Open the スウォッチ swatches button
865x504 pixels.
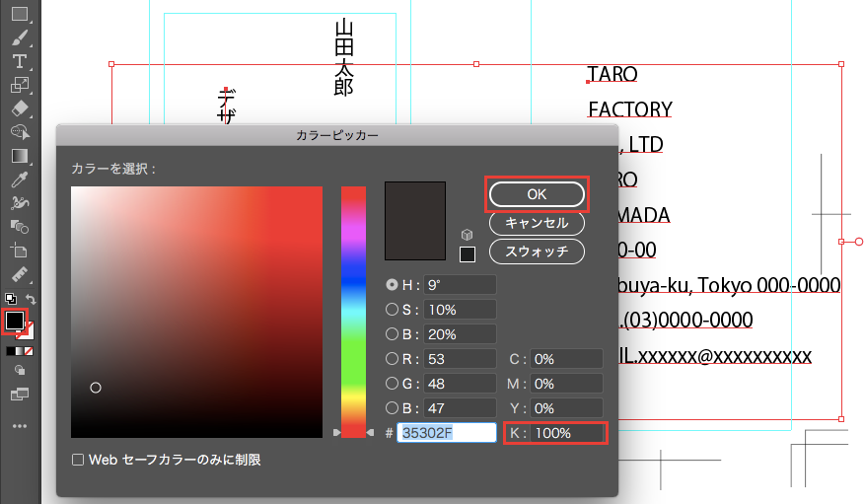pyautogui.click(x=537, y=252)
